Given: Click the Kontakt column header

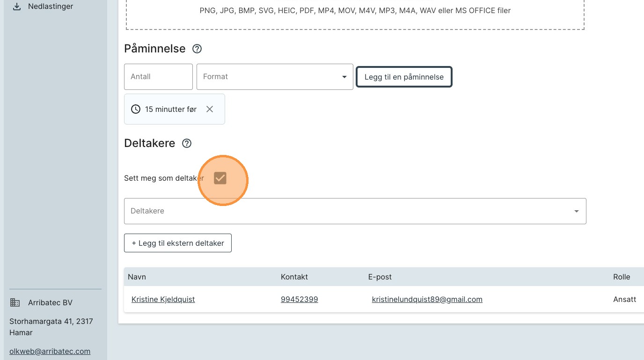Looking at the screenshot, I should click(x=294, y=277).
